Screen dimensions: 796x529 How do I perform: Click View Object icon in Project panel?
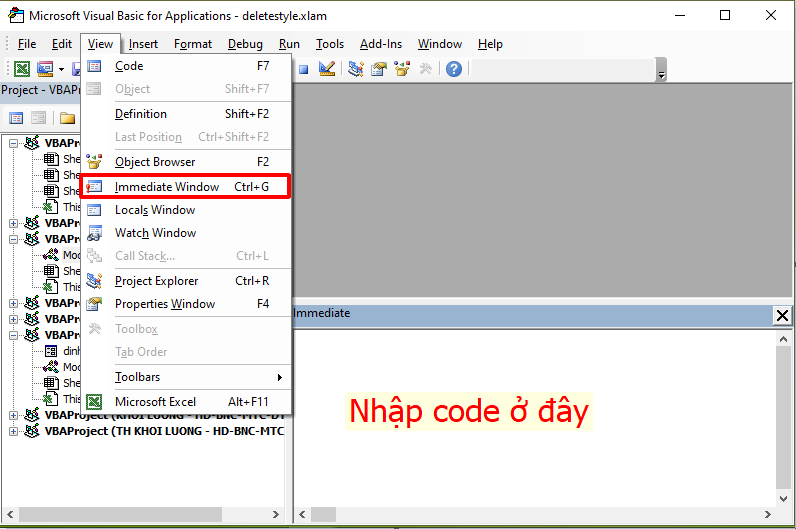tap(39, 118)
